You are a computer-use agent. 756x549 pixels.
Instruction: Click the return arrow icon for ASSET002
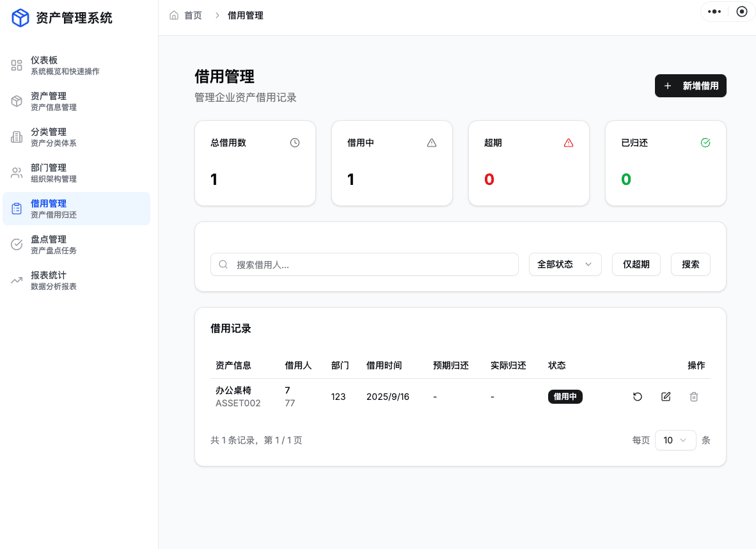638,397
